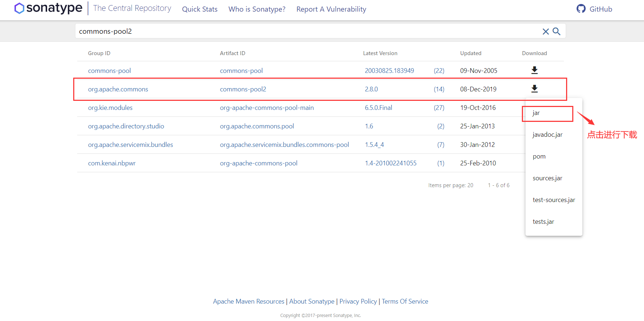Select the 09-Nov-2005 updated date
The height and width of the screenshot is (321, 644).
pyautogui.click(x=479, y=71)
